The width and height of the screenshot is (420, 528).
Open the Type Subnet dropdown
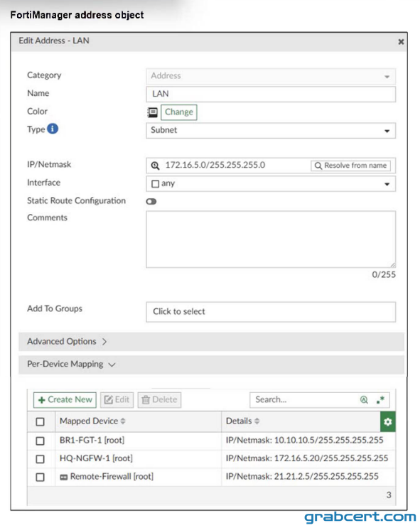coord(271,130)
